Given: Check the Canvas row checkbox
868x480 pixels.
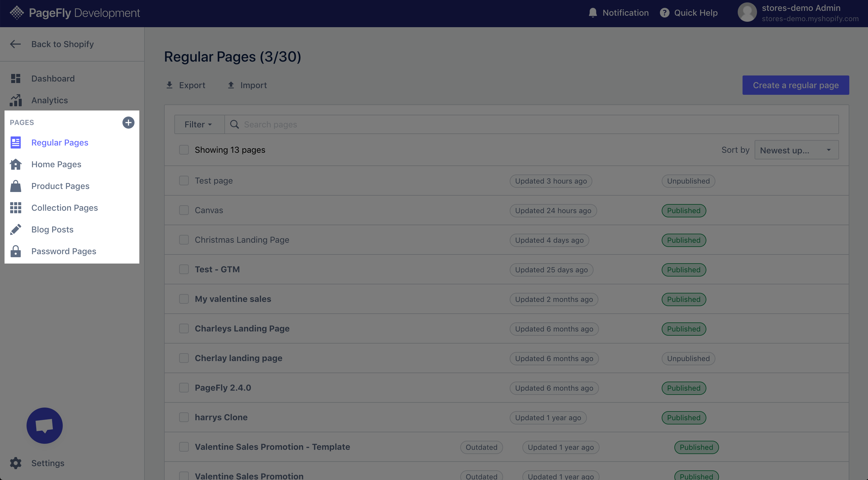Looking at the screenshot, I should tap(184, 210).
